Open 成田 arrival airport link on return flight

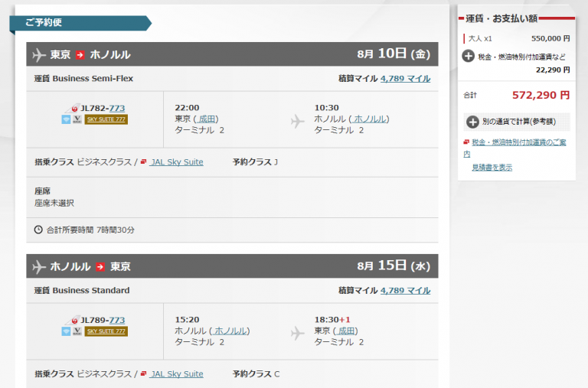[346, 331]
